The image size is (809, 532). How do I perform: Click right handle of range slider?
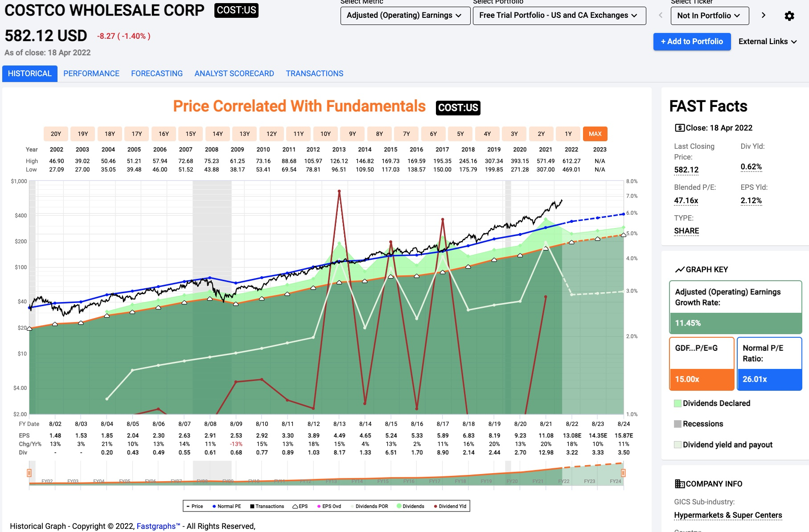coord(623,473)
